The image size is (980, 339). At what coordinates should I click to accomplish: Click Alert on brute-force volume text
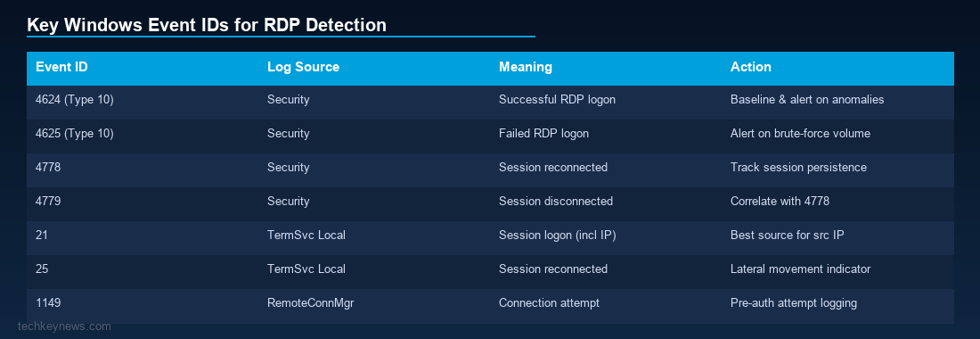coord(800,133)
